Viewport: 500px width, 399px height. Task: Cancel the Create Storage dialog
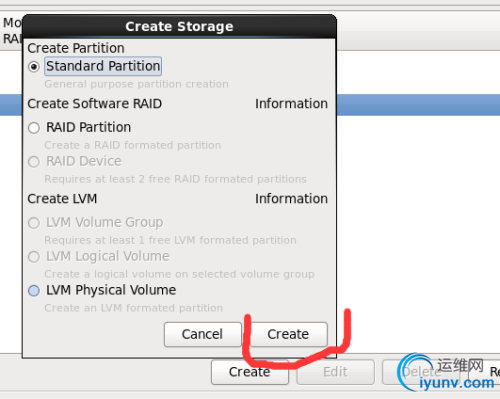[202, 334]
